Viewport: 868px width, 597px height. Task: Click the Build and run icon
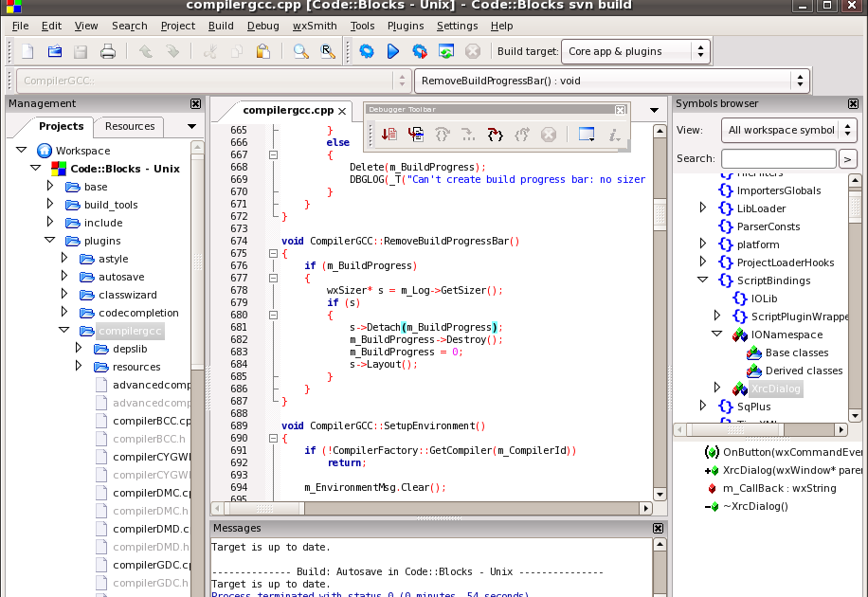pos(420,51)
